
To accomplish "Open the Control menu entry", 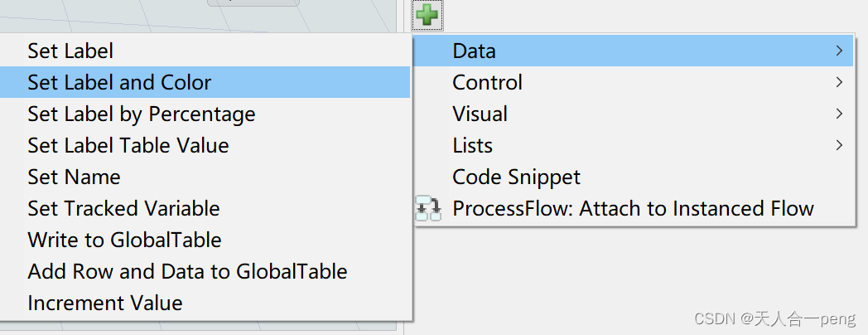I will [x=487, y=83].
